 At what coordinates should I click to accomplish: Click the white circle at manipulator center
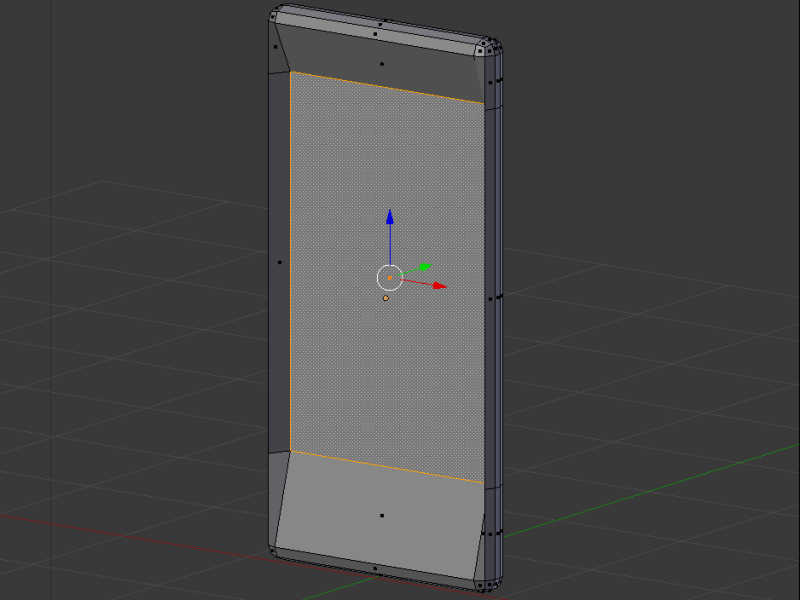[x=389, y=278]
